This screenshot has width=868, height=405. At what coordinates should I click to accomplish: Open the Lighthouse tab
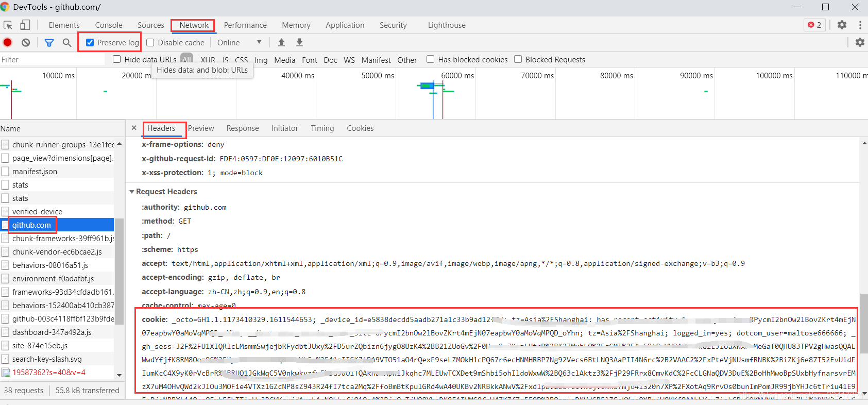tap(447, 25)
